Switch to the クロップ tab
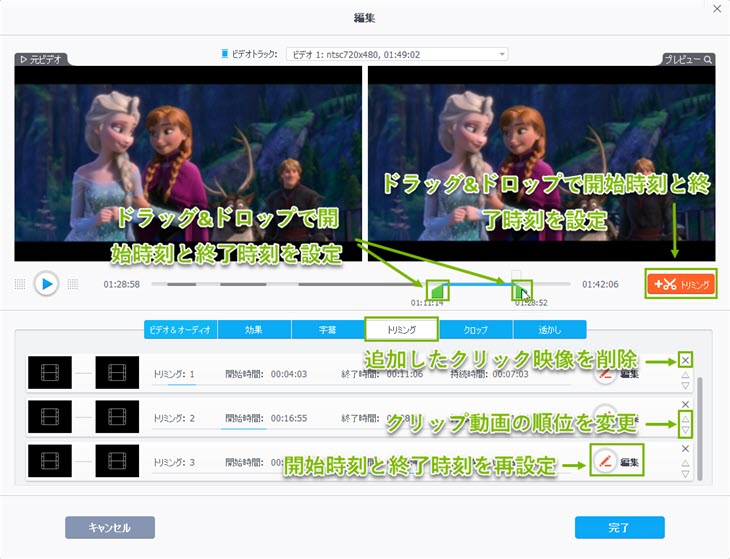Viewport: 730px width, 559px height. pyautogui.click(x=475, y=330)
